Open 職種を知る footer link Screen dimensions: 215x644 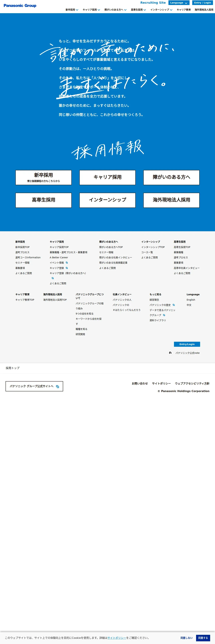[82, 329]
